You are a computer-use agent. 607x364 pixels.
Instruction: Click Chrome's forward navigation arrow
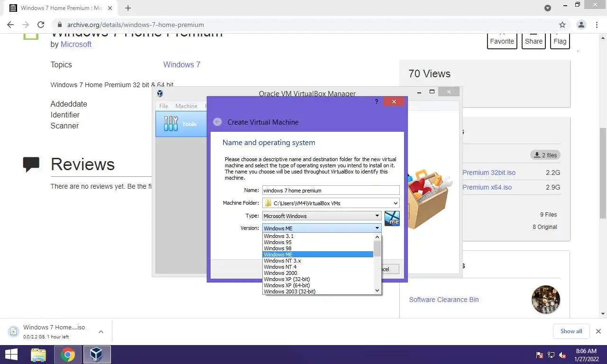(26, 25)
